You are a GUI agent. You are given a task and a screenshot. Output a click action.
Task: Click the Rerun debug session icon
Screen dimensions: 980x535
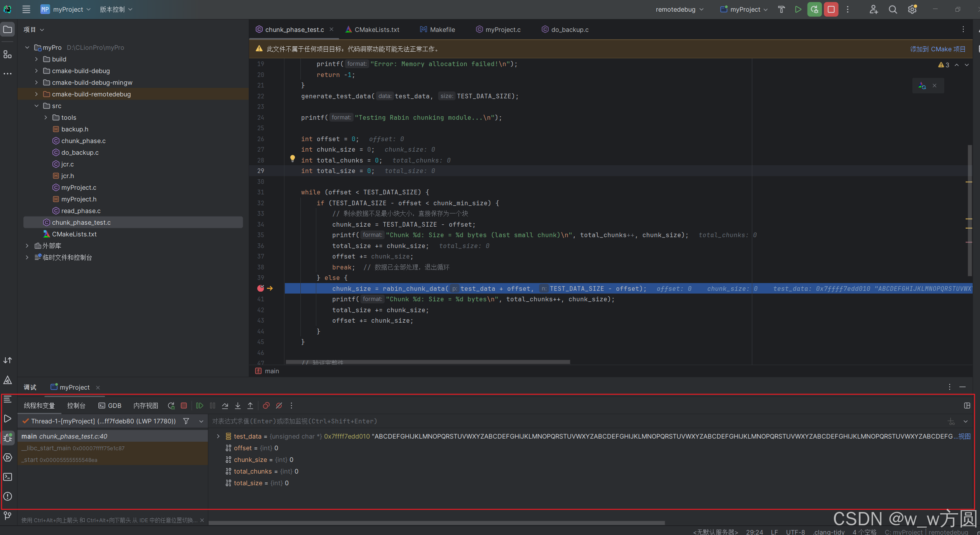coord(171,406)
